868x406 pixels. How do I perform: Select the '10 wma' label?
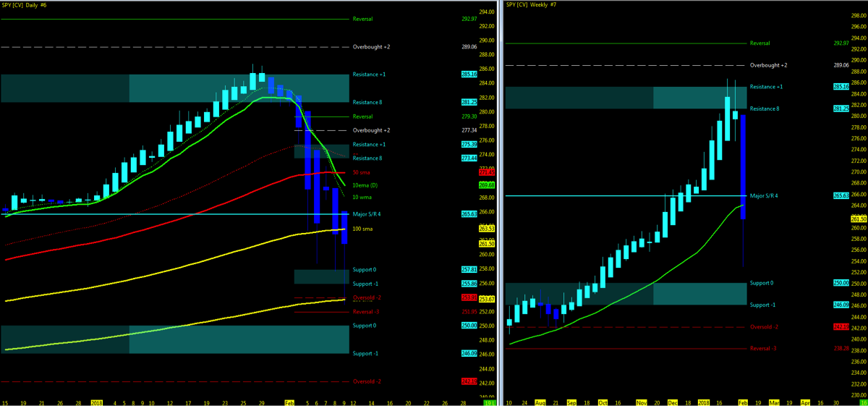point(362,198)
